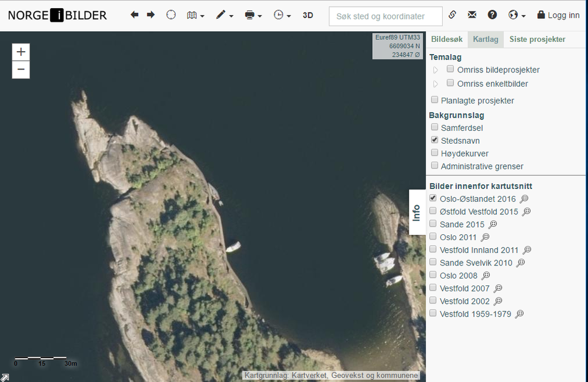Viewport: 588px width, 382px height.
Task: Check Vestfold 1959-1979 imagery
Action: click(433, 313)
